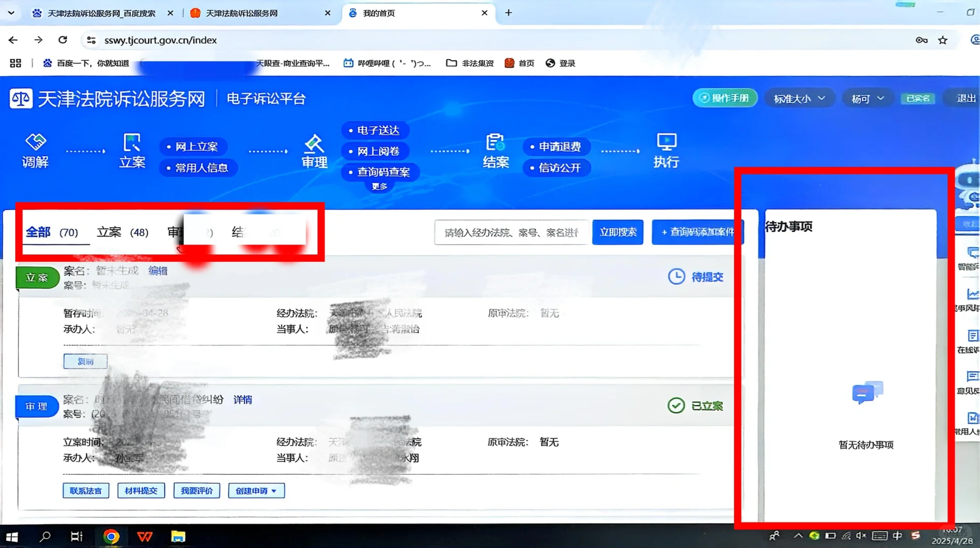Viewport: 980px width, 548px height.
Task: Click the 联系法官 button
Action: point(86,491)
